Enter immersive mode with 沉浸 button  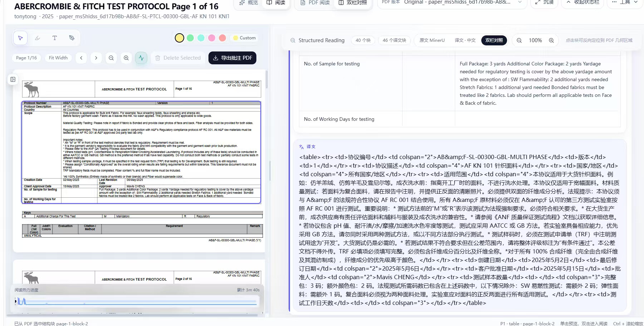click(544, 3)
